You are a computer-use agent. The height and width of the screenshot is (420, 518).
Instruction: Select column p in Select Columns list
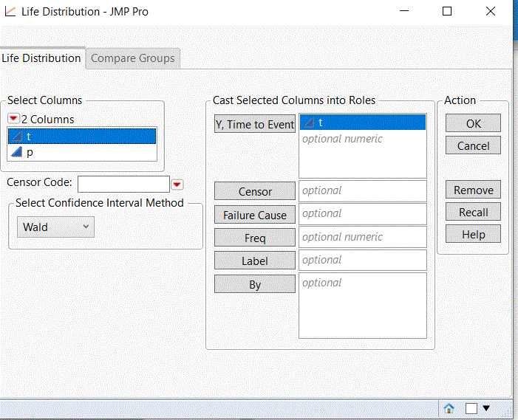point(82,152)
